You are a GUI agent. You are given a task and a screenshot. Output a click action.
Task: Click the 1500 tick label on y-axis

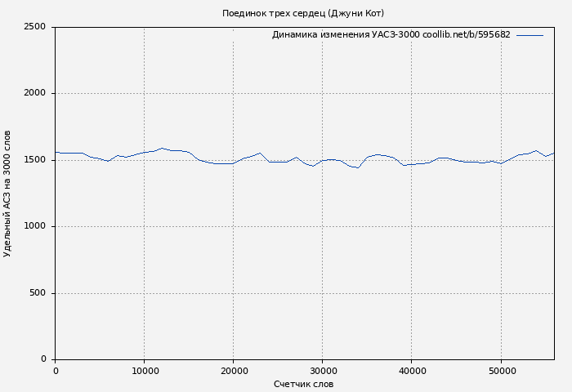click(x=34, y=160)
